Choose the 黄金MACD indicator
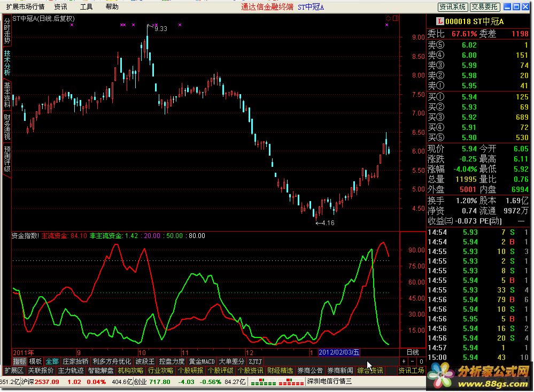Image resolution: width=534 pixels, height=392 pixels. [x=202, y=362]
